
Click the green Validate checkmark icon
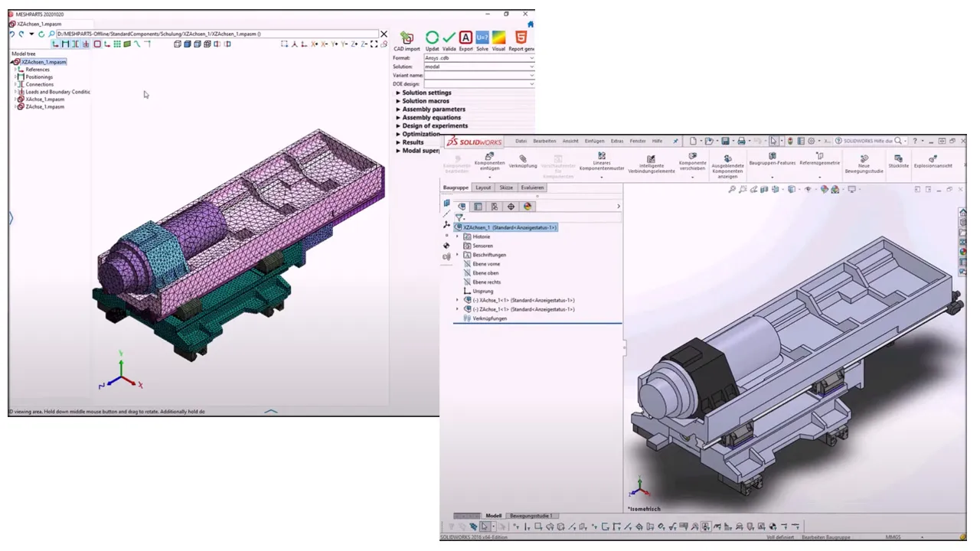point(449,37)
